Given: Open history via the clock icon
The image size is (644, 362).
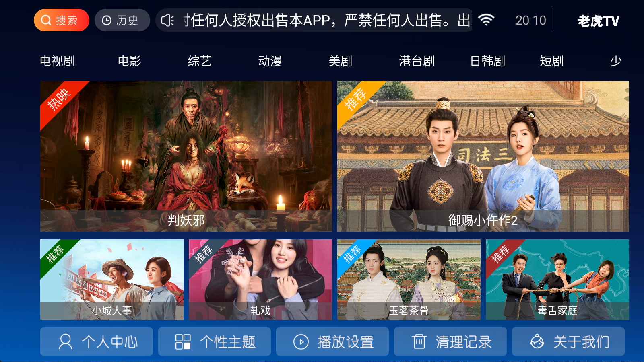Looking at the screenshot, I should coord(107,20).
